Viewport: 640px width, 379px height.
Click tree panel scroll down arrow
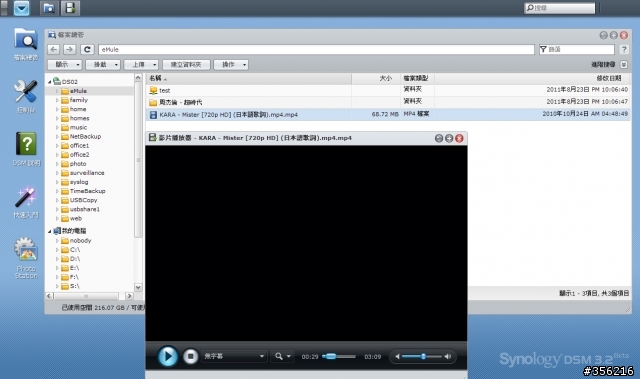click(x=138, y=287)
